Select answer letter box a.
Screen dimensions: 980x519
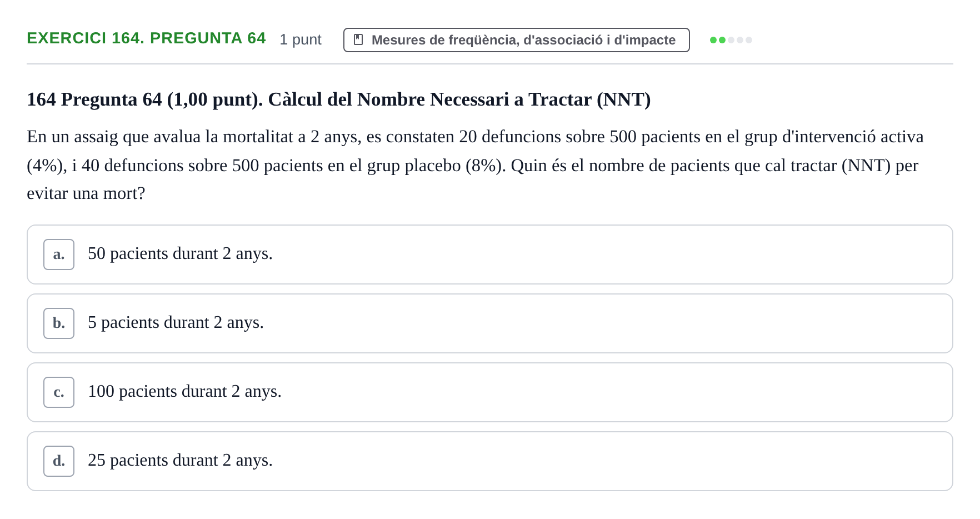click(59, 254)
